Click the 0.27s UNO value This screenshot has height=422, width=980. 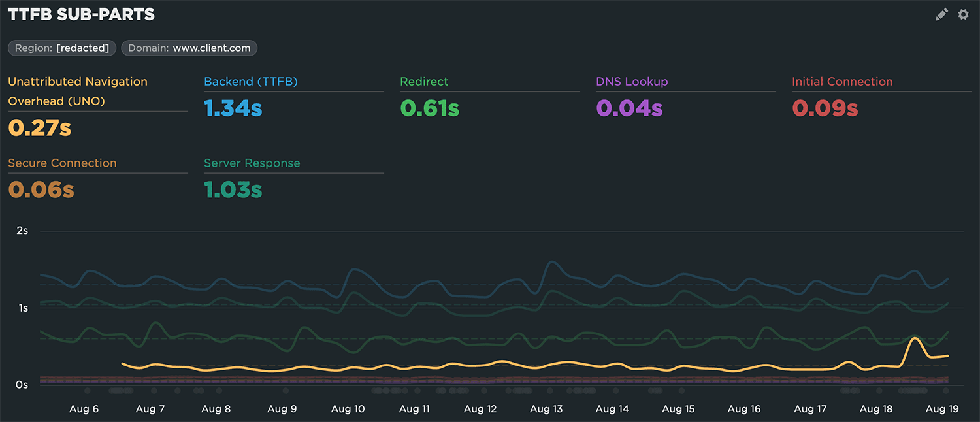tap(39, 127)
